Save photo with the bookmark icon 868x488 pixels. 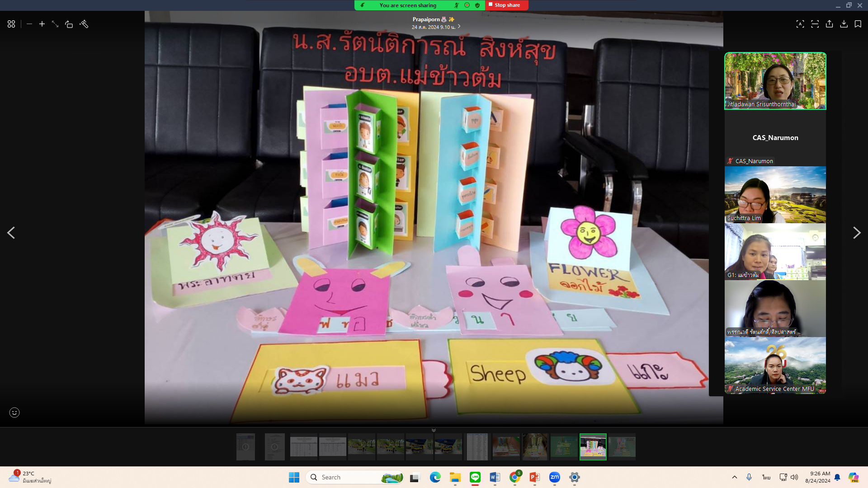[858, 24]
